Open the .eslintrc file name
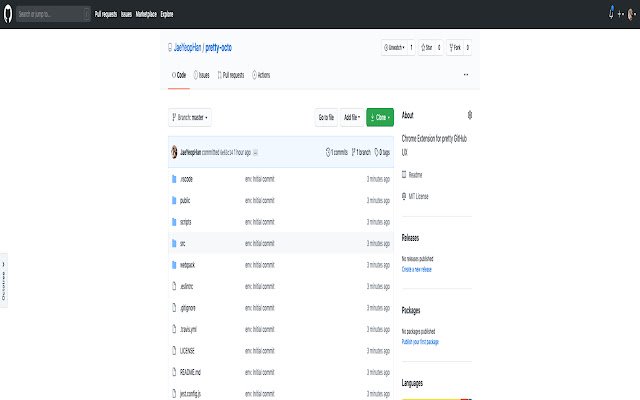This screenshot has height=400, width=640. [187, 287]
